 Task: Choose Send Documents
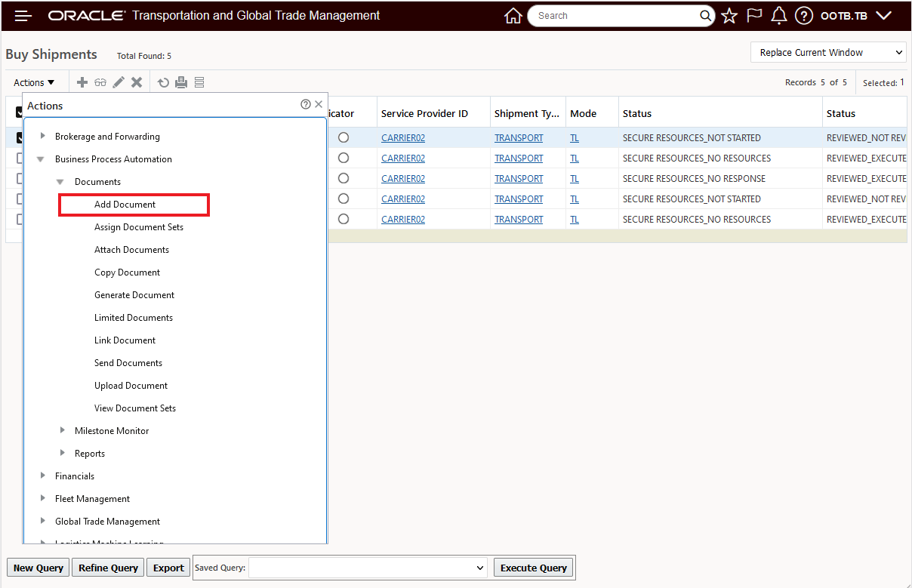128,363
